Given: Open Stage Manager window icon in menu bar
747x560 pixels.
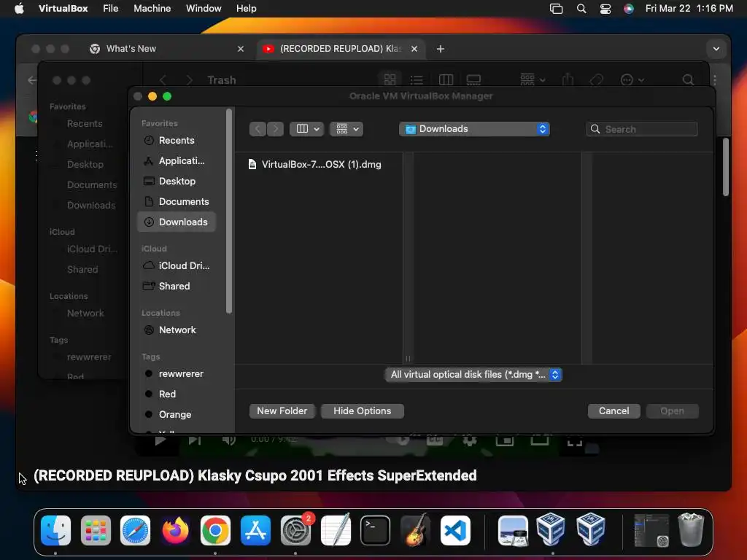Looking at the screenshot, I should coord(556,9).
